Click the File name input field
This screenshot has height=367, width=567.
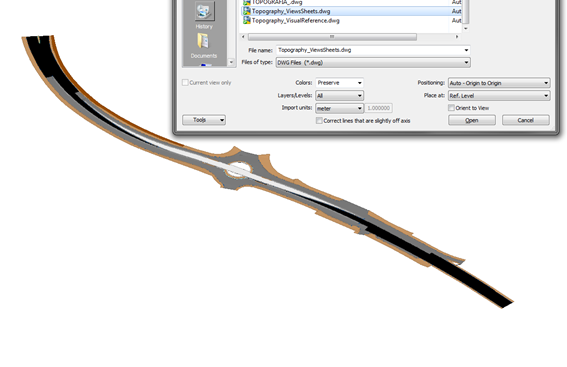373,50
